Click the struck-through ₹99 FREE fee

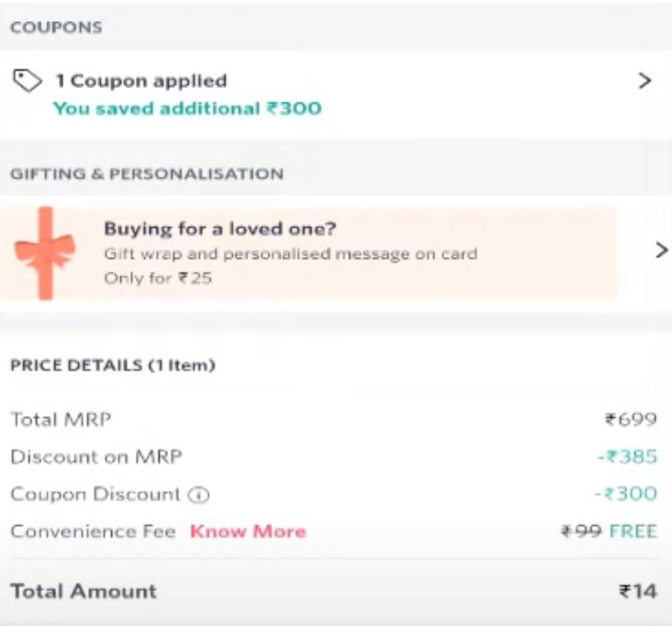tap(609, 532)
